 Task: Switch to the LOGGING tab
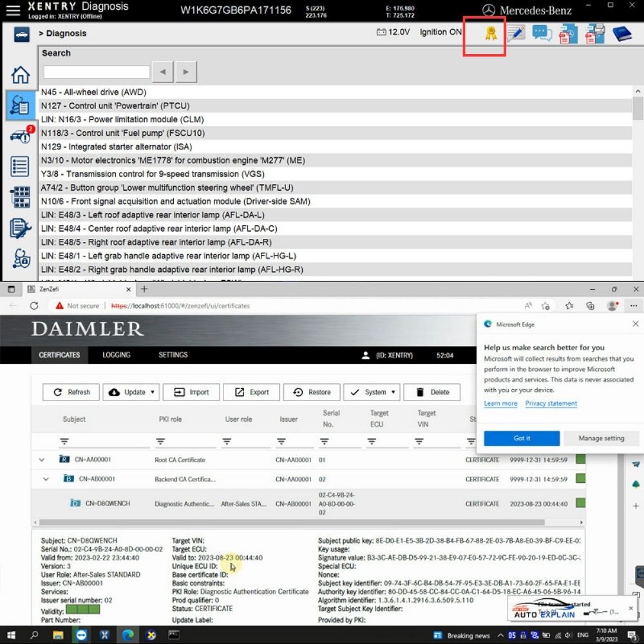point(116,355)
